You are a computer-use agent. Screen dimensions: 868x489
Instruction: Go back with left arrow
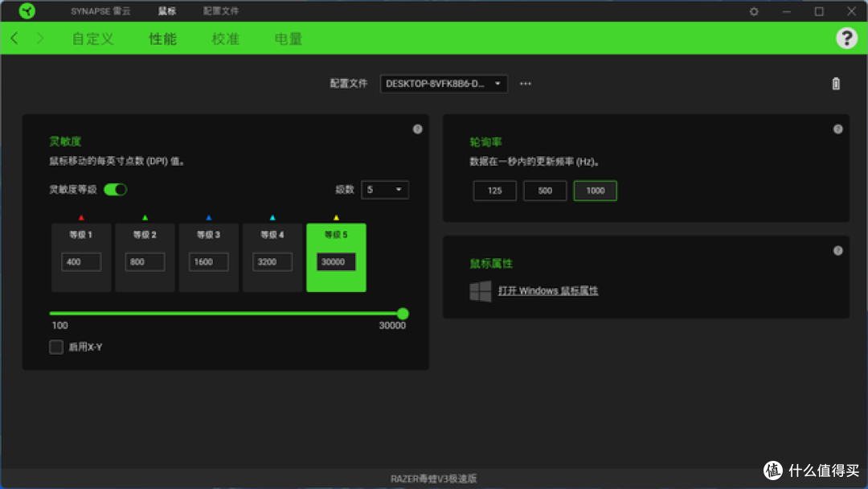(x=15, y=39)
